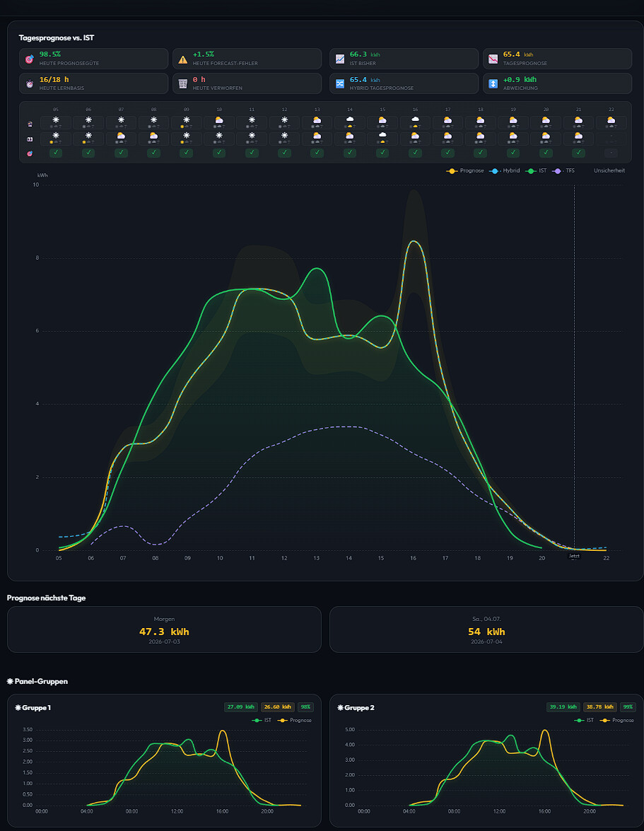This screenshot has height=831, width=644.
Task: Click the cloud icon in upper weather row, hour 14
Action: coord(349,120)
